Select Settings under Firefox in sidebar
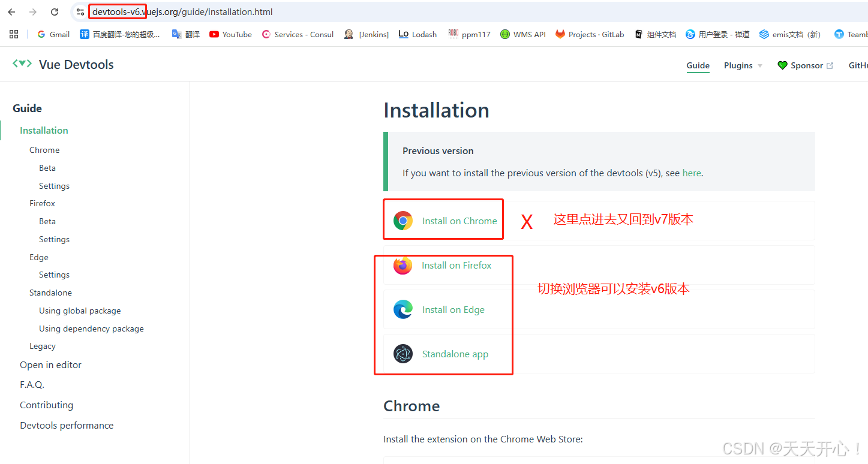Screen dimensions: 868x464 [54, 239]
